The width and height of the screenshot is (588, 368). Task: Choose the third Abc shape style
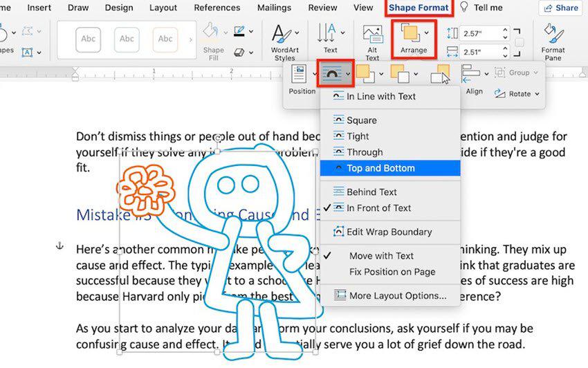165,39
